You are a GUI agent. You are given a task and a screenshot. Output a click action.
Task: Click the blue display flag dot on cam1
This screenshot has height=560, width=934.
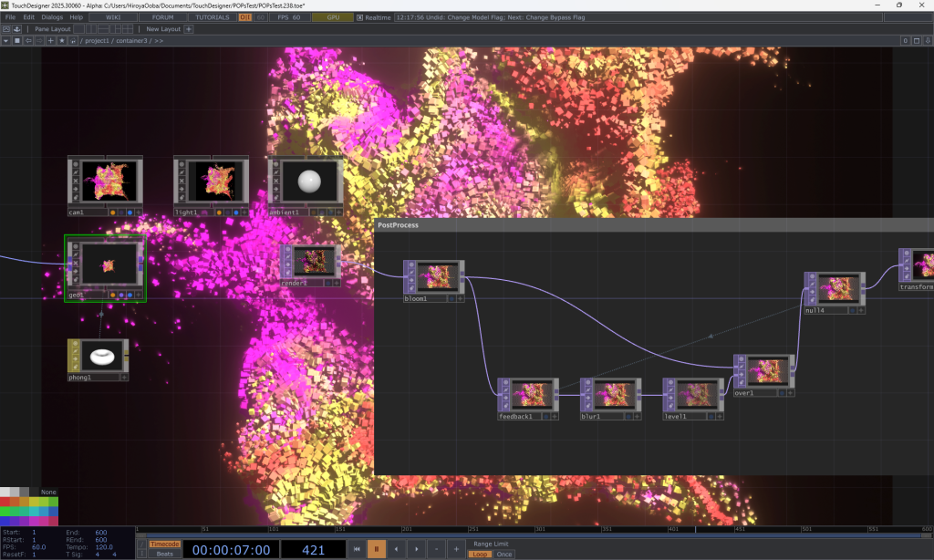pyautogui.click(x=130, y=213)
